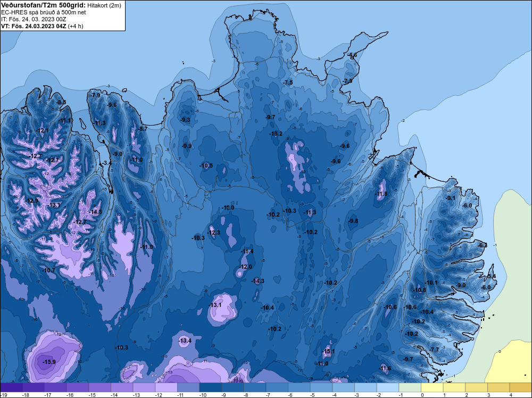532x398 pixels.
Task: Click the -7.9 temperature label
Action: pyautogui.click(x=95, y=95)
